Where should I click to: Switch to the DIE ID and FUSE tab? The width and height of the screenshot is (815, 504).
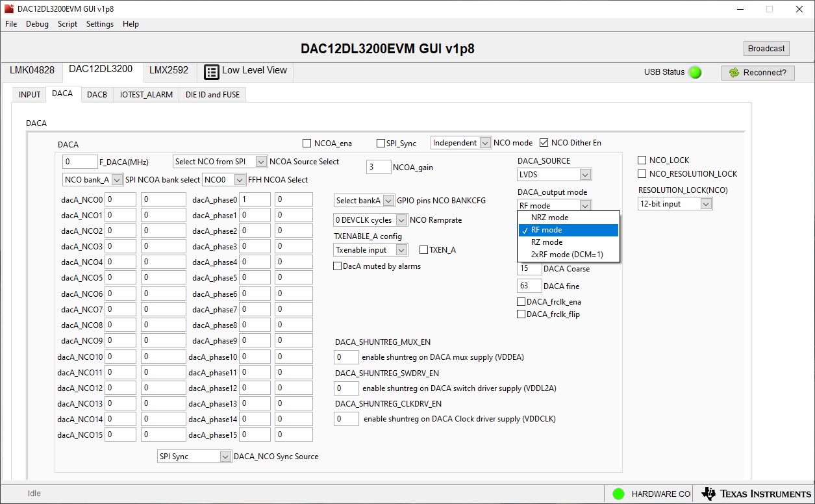pos(212,94)
